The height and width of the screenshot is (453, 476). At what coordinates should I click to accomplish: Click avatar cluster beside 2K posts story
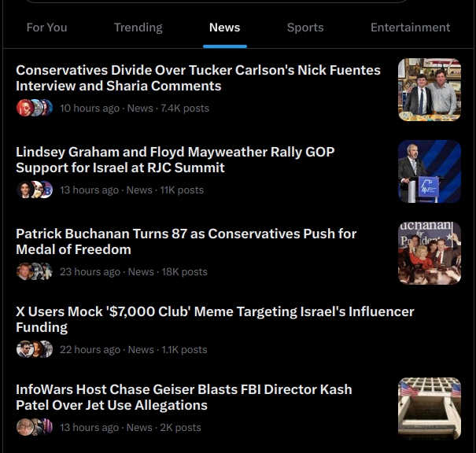point(35,427)
